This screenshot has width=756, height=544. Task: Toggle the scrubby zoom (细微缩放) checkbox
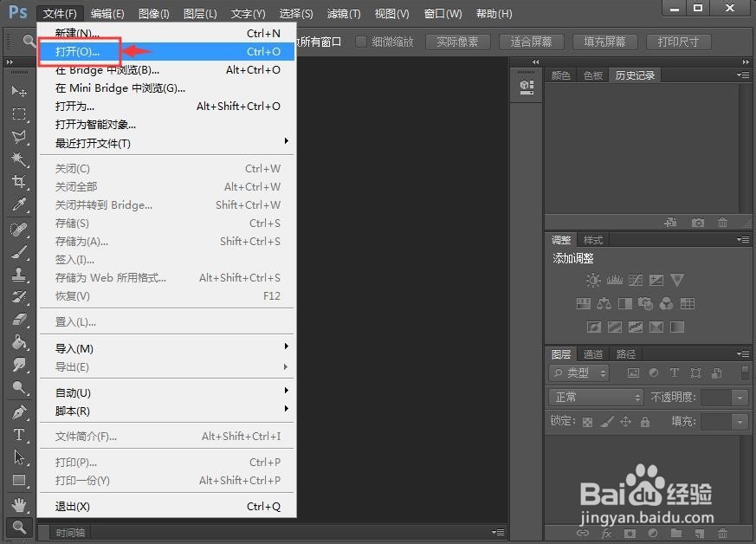point(360,42)
